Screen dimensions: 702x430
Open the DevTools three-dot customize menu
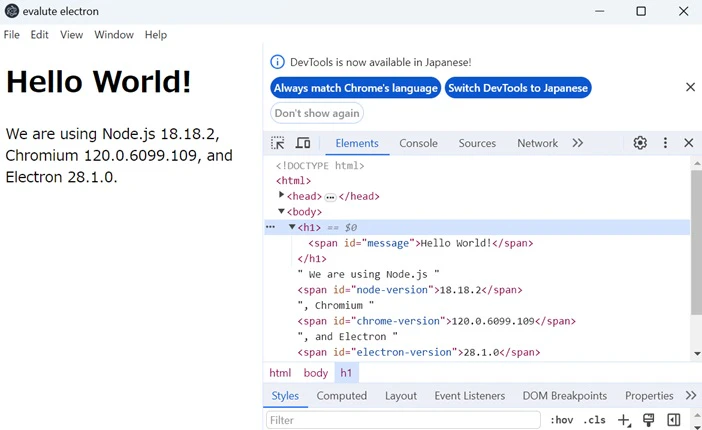tap(665, 143)
